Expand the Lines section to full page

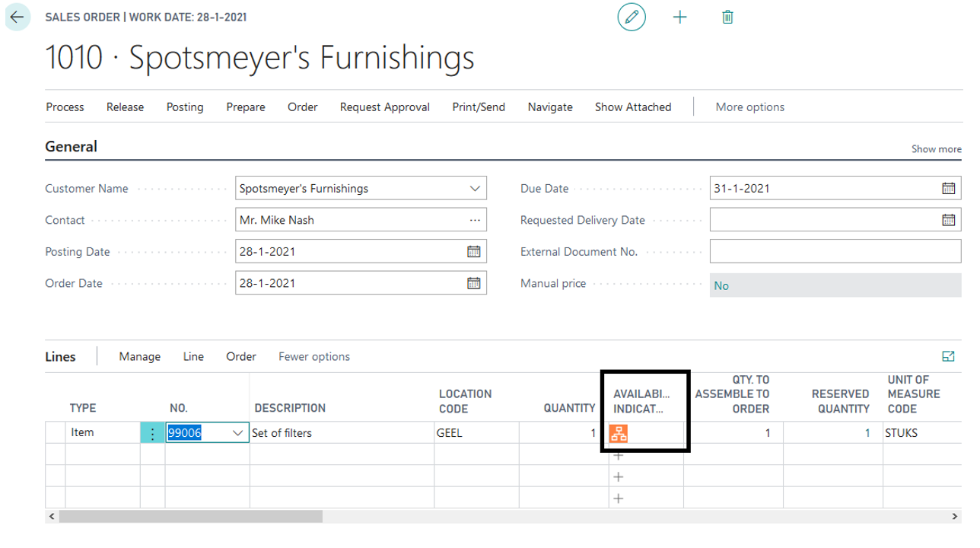(948, 356)
